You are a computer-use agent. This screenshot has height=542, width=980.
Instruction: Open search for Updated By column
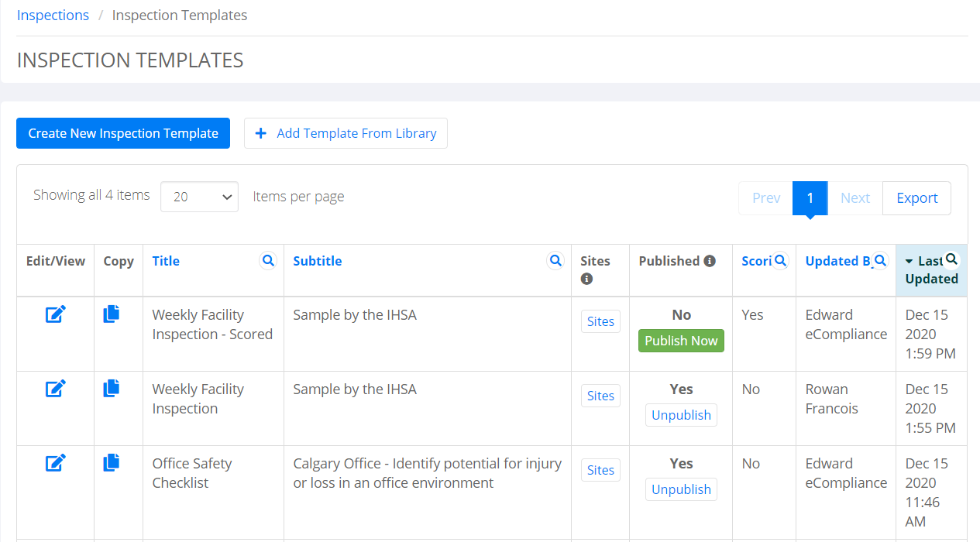[x=880, y=261]
